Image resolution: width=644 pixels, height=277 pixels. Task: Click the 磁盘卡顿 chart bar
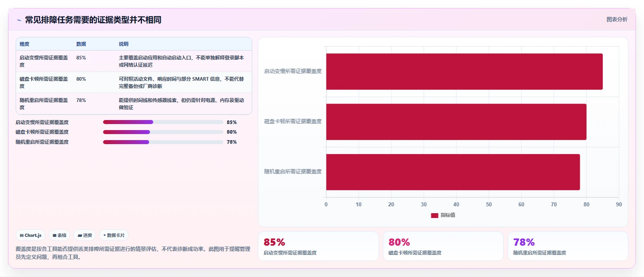pyautogui.click(x=456, y=122)
